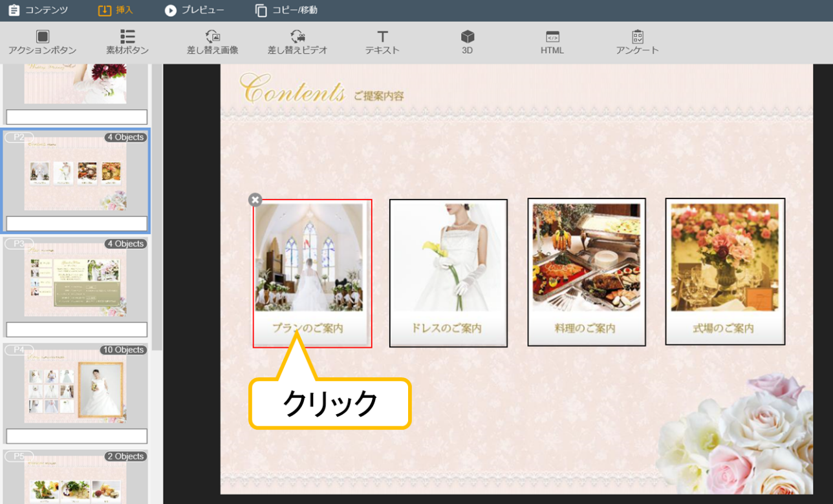Select the 式場のご案内 flowers card
833x504 pixels.
pos(725,271)
